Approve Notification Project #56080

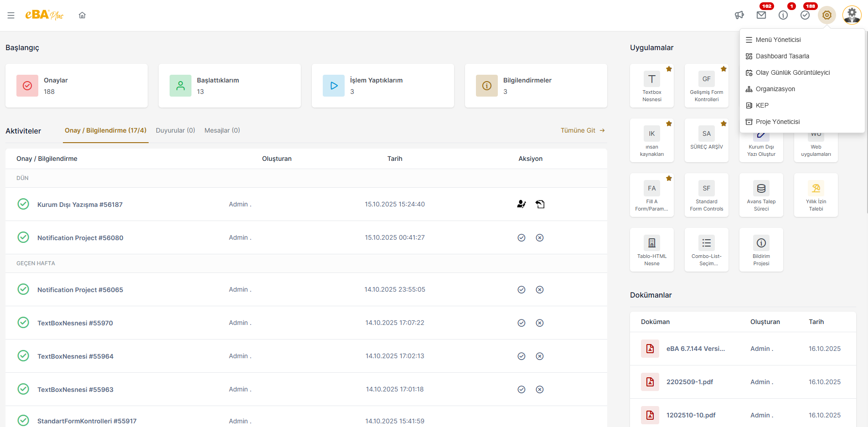pos(522,238)
